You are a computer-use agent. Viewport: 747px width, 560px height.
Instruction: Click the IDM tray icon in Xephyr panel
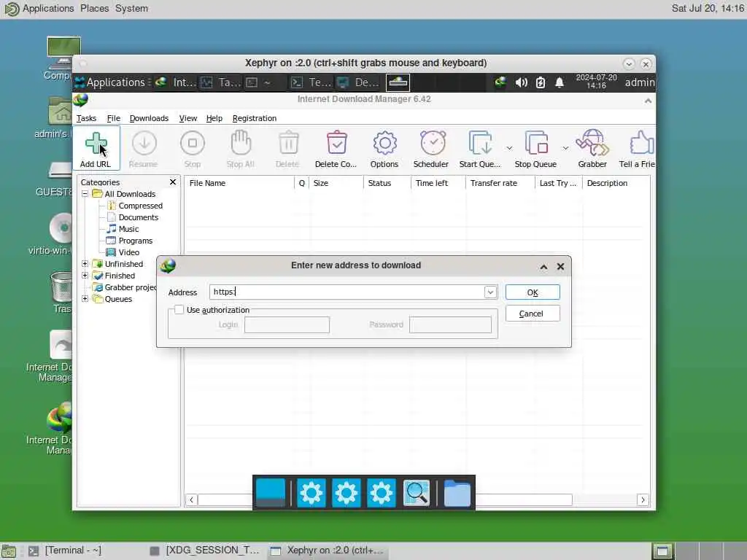(500, 82)
